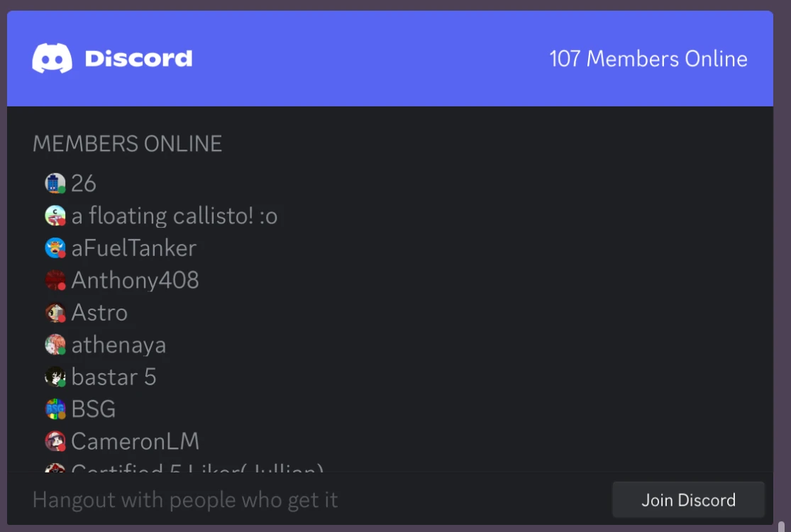This screenshot has height=532, width=791.
Task: Click member 26's TARDIS avatar icon
Action: click(x=56, y=183)
